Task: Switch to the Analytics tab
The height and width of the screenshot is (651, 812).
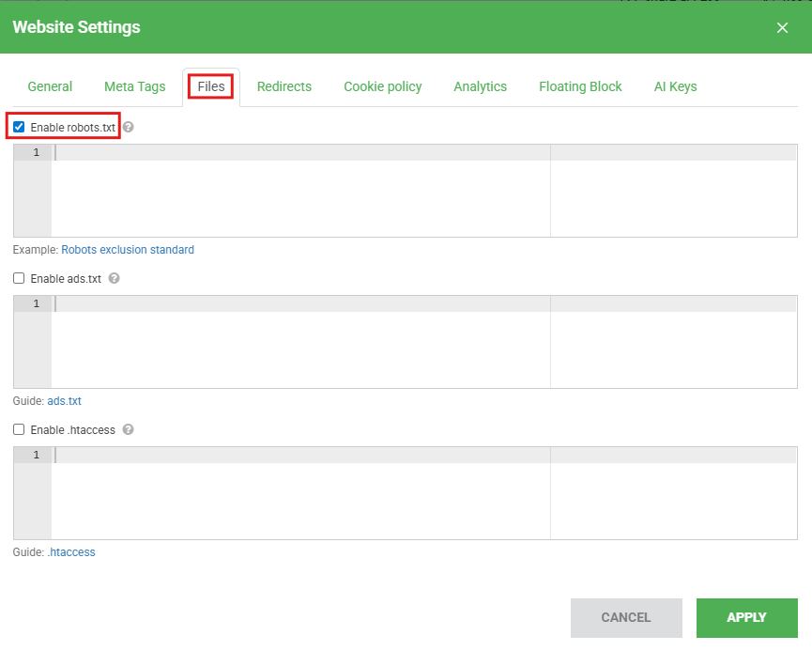Action: [x=480, y=86]
